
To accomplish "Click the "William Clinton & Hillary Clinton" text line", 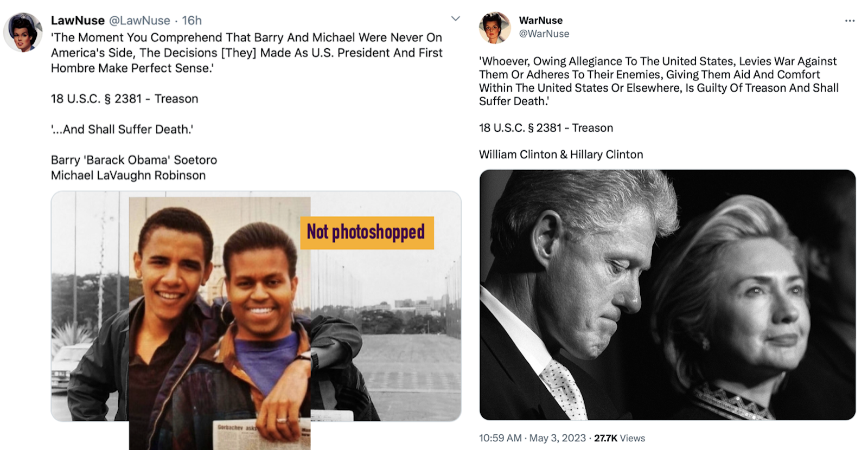I will tap(561, 155).
